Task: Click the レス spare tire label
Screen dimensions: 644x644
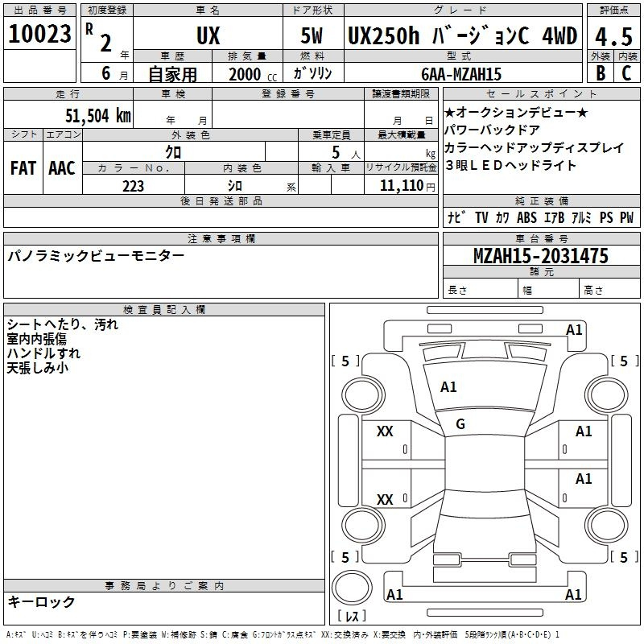Action: pyautogui.click(x=352, y=616)
